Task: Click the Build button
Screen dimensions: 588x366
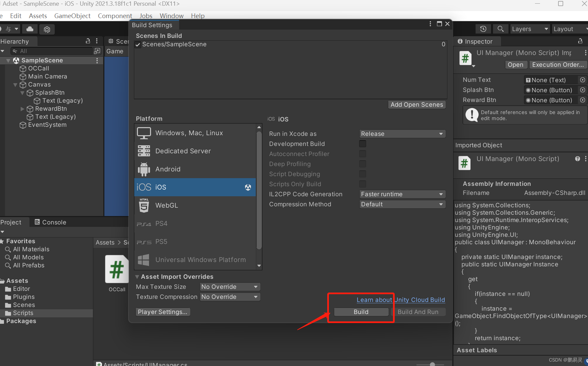Action: click(361, 312)
